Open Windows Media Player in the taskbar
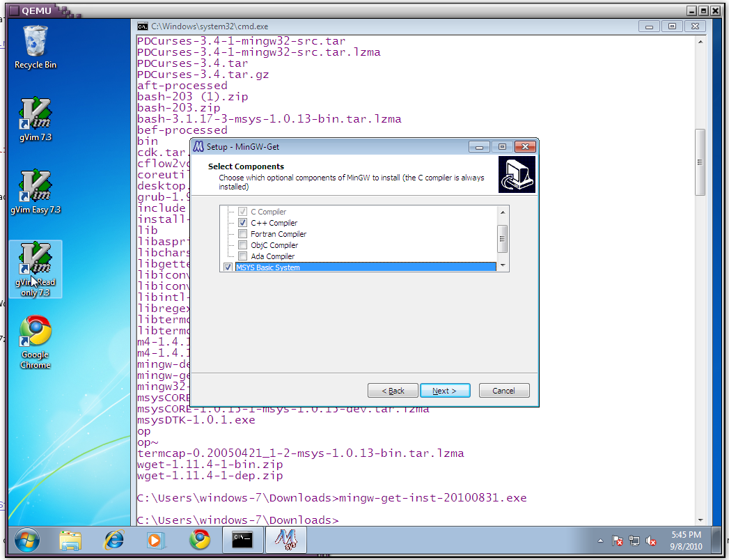The height and width of the screenshot is (560, 729). (157, 540)
